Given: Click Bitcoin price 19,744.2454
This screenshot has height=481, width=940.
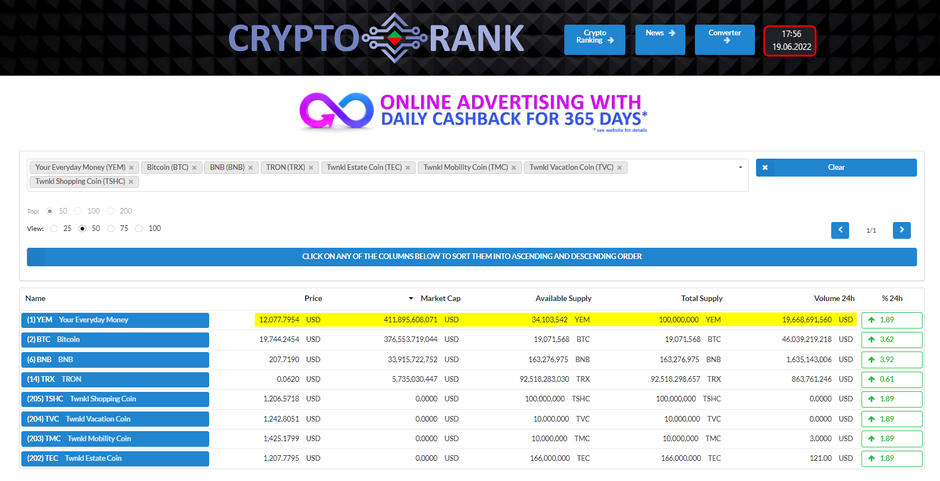Looking at the screenshot, I should coord(279,339).
